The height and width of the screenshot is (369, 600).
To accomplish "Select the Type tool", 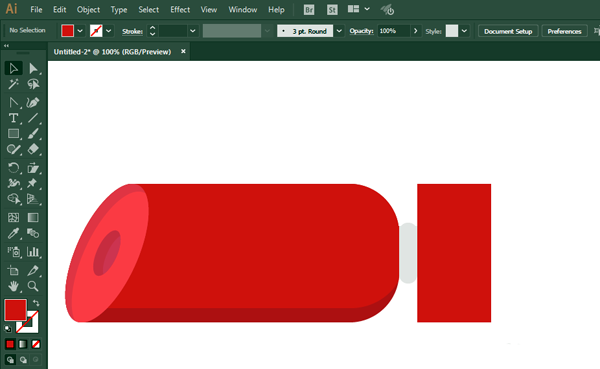I will point(13,118).
